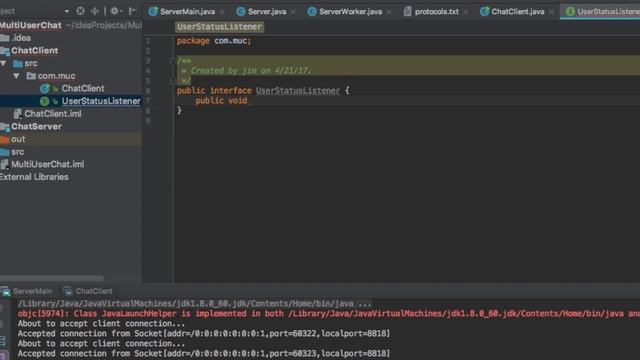Screen dimensions: 640x360
Task: Switch to the ServerMain run tab
Action: tap(32, 291)
